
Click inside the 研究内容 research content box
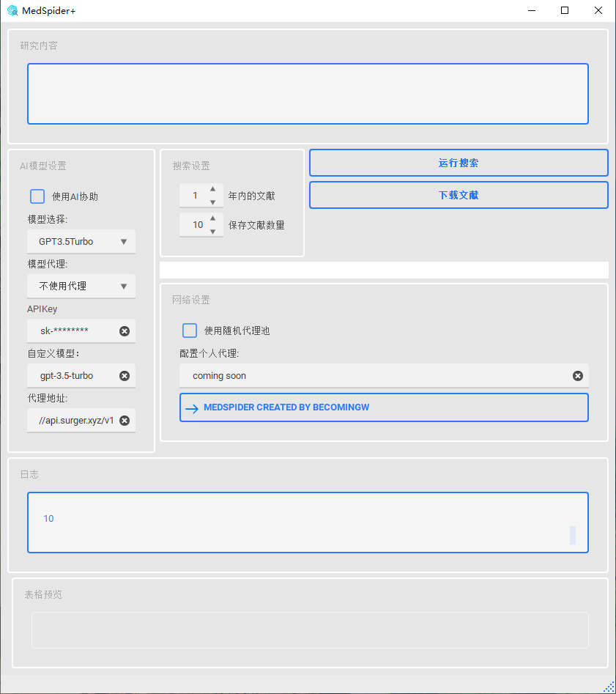click(308, 94)
